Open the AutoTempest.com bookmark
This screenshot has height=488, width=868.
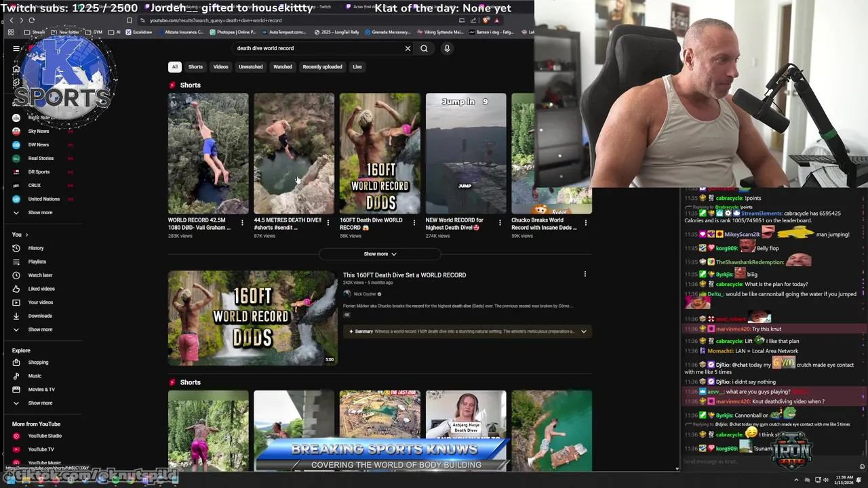(x=283, y=32)
